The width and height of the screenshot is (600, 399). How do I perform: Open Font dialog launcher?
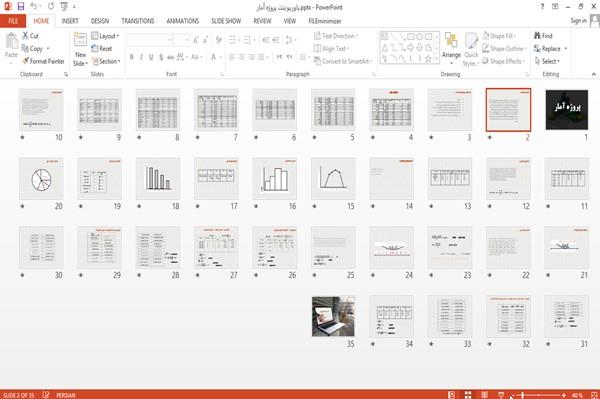222,75
